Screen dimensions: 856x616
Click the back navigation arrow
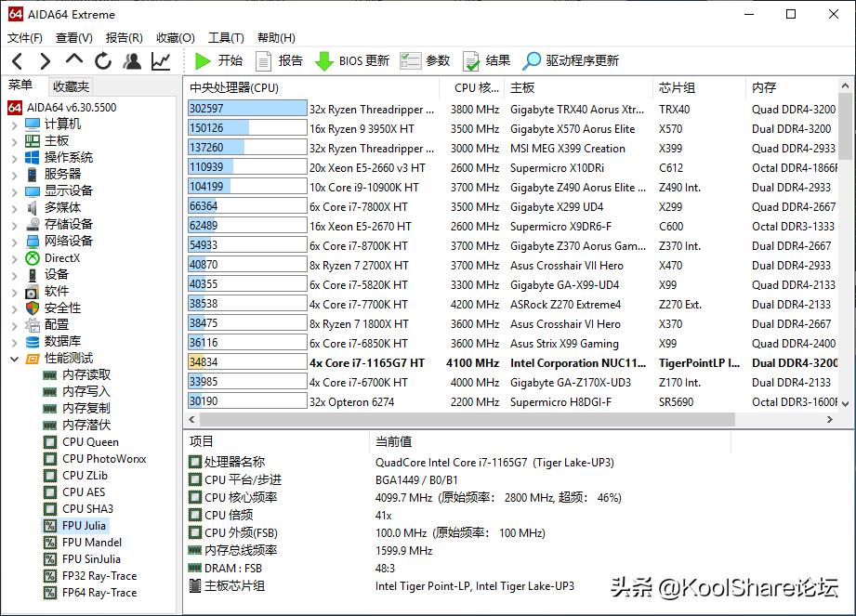click(18, 60)
